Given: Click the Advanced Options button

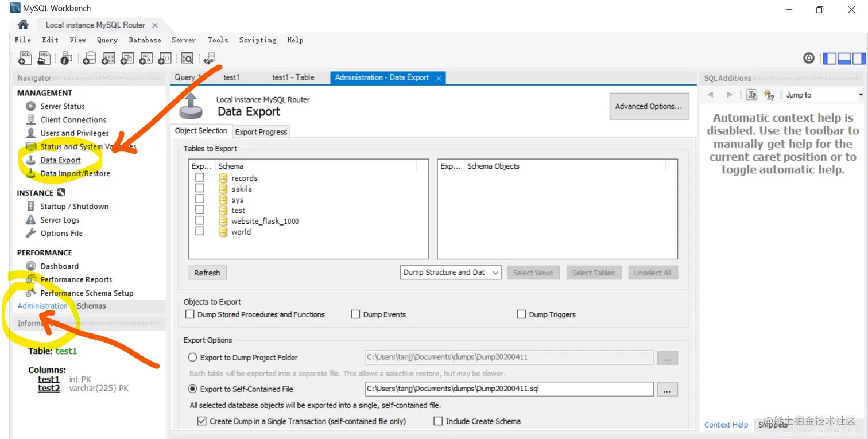Looking at the screenshot, I should 649,106.
